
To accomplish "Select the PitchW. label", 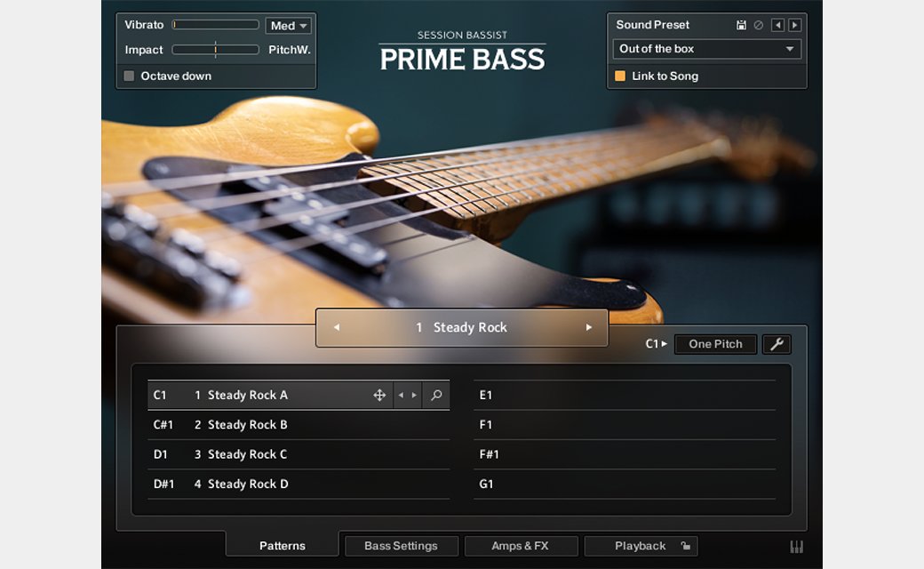I will click(290, 50).
